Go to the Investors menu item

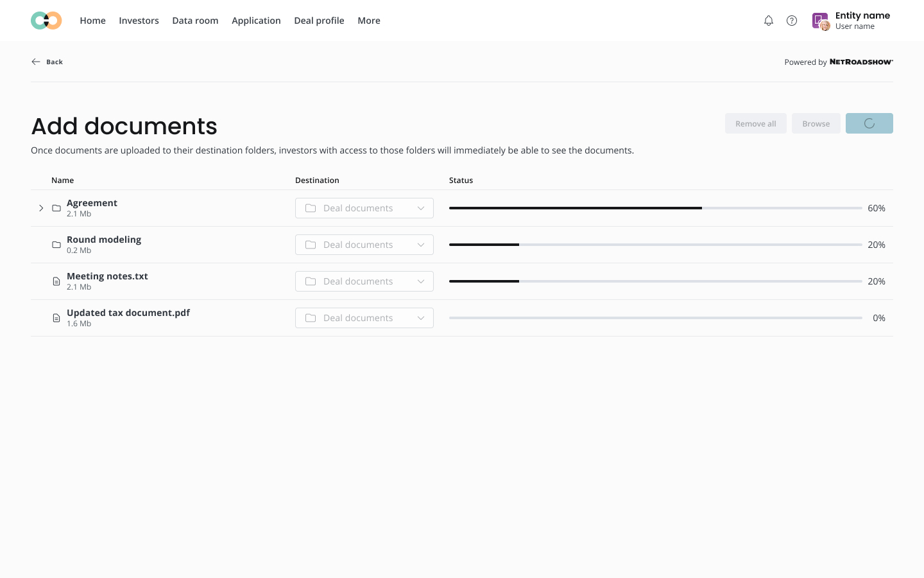click(139, 21)
